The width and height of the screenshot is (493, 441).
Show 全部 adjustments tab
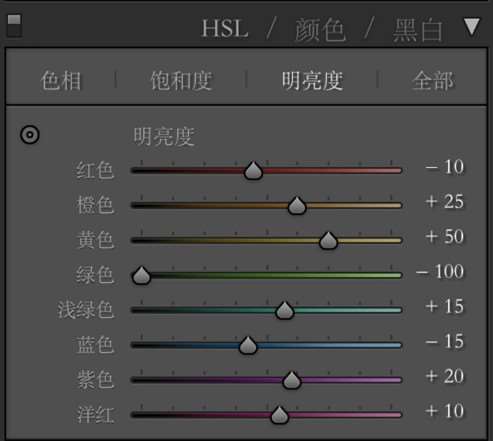(433, 81)
